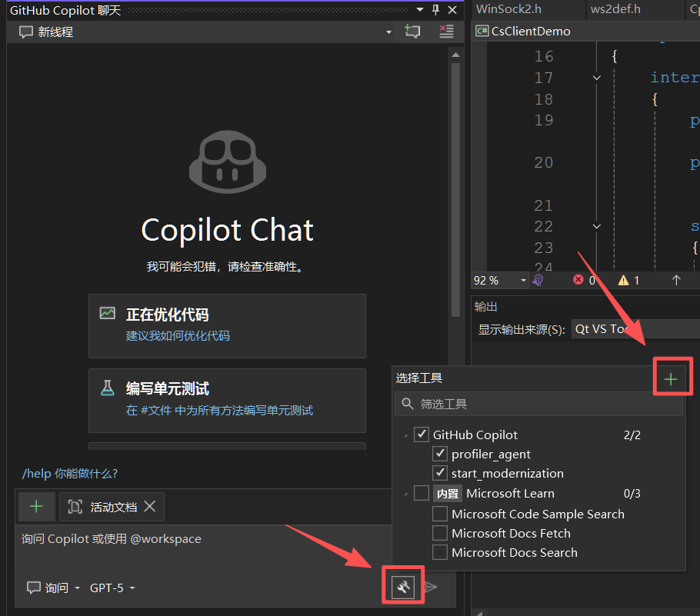Click the Copilot mascot logo

[228, 161]
